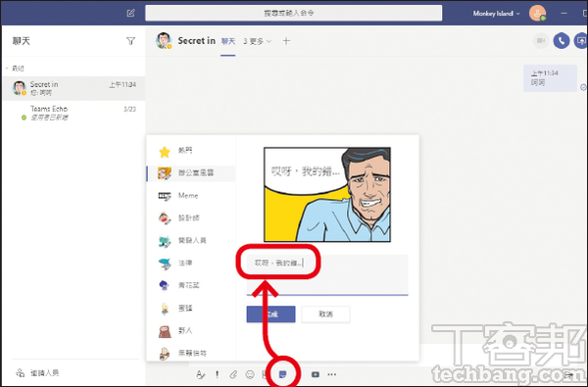Select the 設計師 sticker category

pos(191,218)
